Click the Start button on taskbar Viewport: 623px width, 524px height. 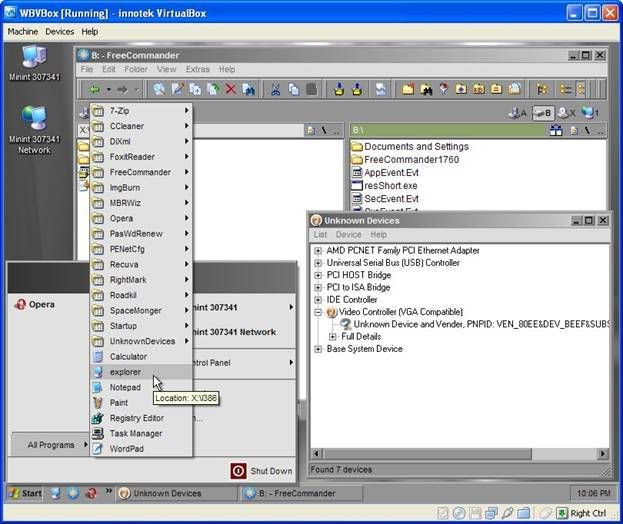click(x=25, y=493)
